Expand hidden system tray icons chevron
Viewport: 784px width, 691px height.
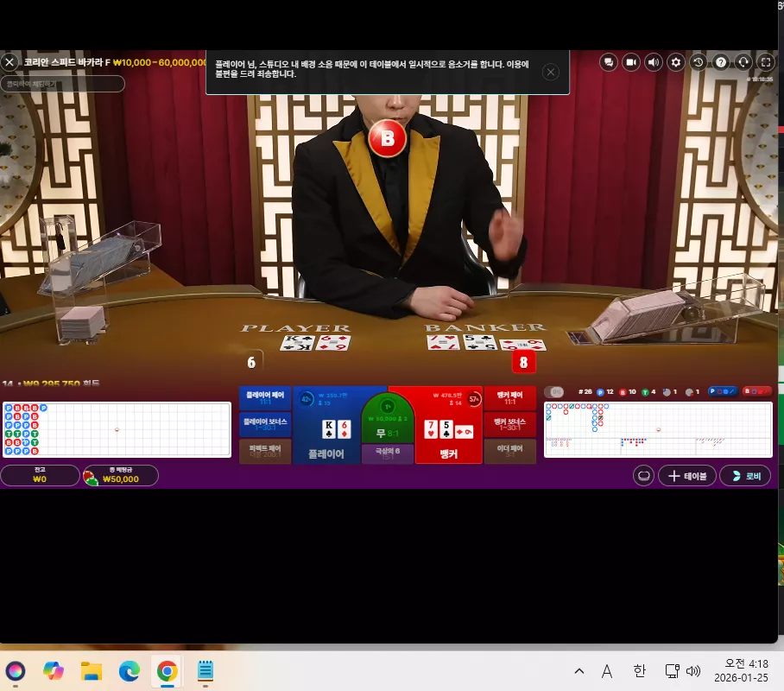point(579,671)
